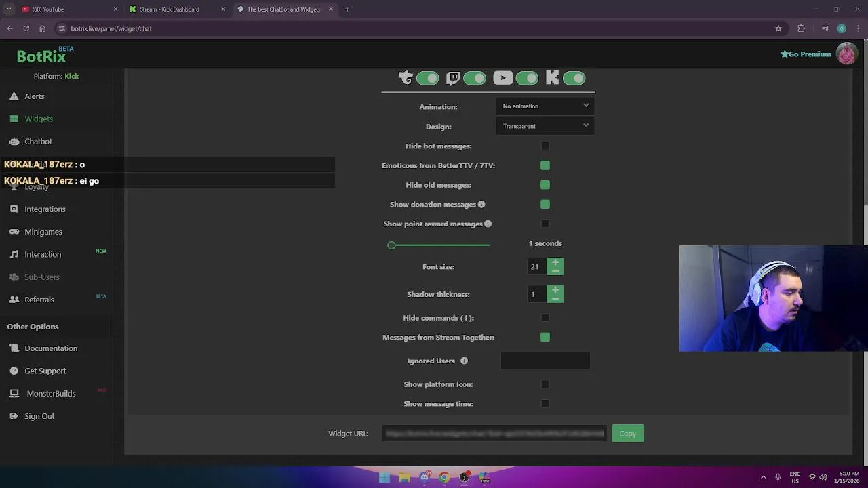Click the BotRix logo
868x488 pixels.
pyautogui.click(x=45, y=55)
